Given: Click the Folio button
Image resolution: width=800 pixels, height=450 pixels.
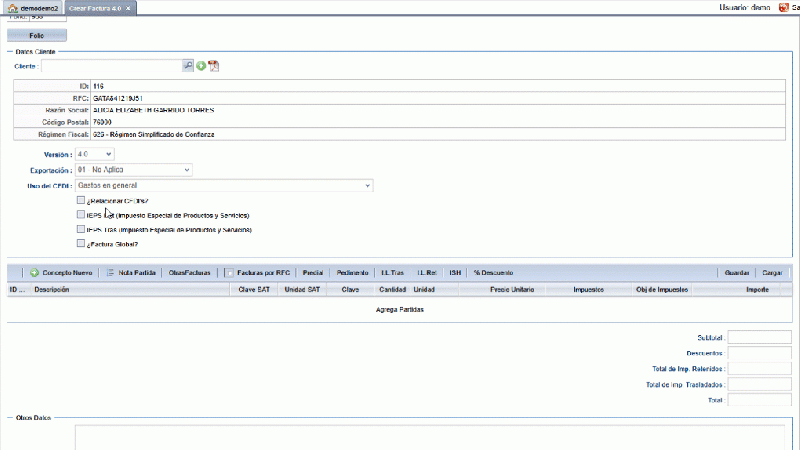Looking at the screenshot, I should pyautogui.click(x=37, y=36).
